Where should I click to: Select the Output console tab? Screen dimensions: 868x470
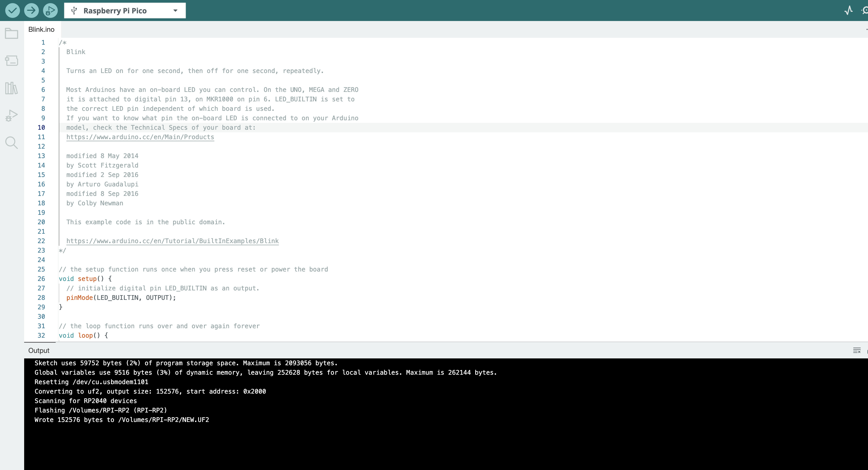point(39,350)
